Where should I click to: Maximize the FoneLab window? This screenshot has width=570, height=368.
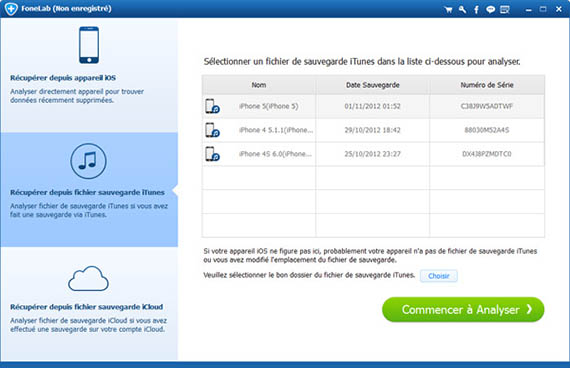pyautogui.click(x=543, y=9)
